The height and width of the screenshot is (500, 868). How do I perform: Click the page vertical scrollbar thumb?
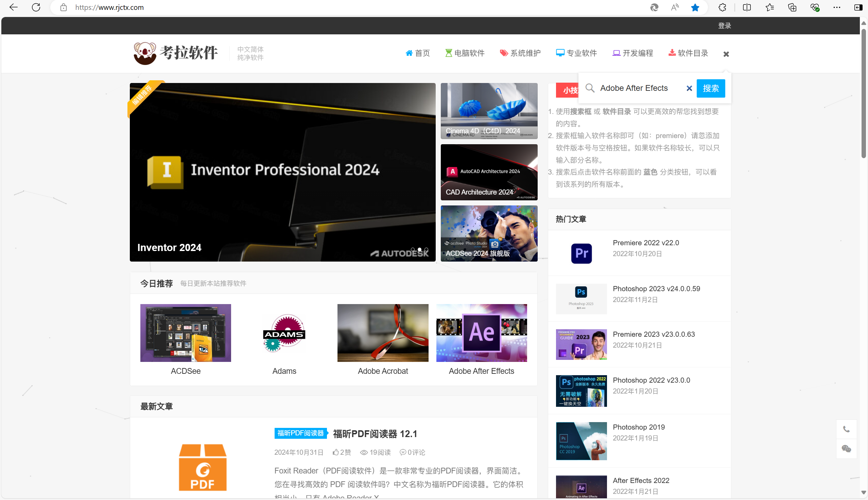click(864, 93)
